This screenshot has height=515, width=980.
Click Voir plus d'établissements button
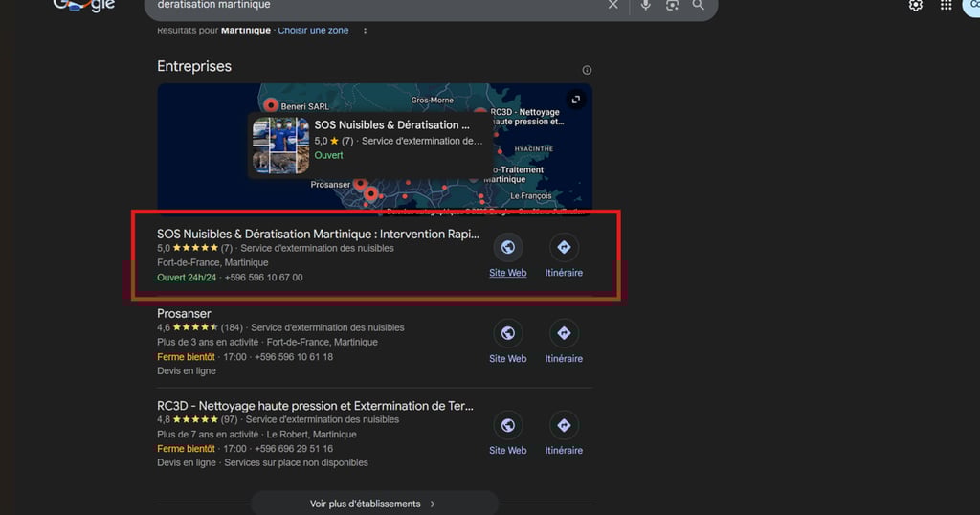point(374,504)
